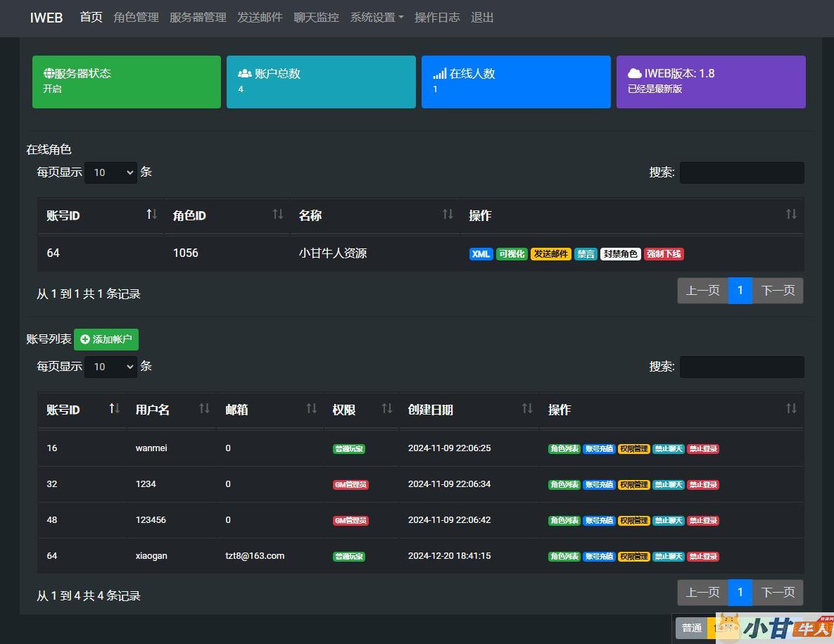Expand 每页显示 dropdown in online roles table
This screenshot has height=644, width=834.
point(110,172)
